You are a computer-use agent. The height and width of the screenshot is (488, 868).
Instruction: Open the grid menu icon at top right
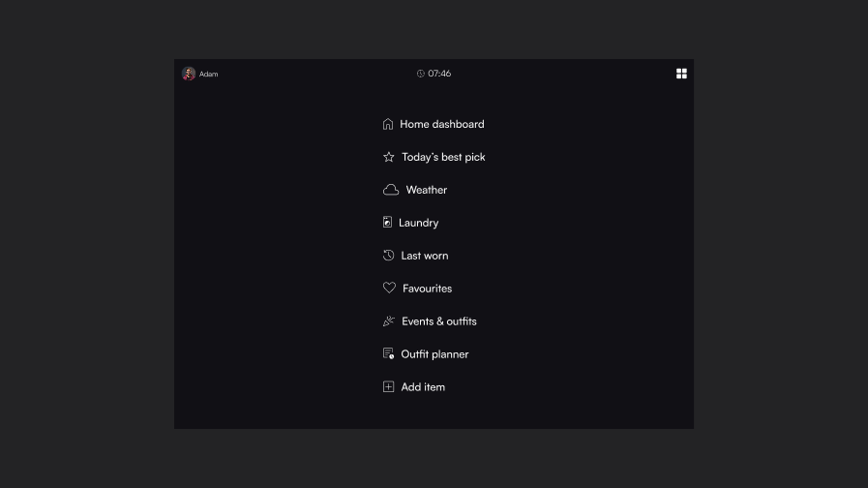(681, 74)
